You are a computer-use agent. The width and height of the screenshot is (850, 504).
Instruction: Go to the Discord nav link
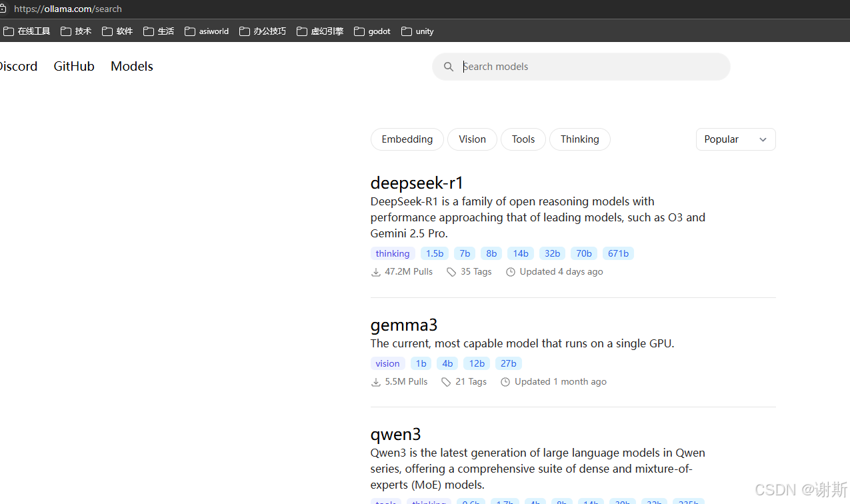[18, 67]
